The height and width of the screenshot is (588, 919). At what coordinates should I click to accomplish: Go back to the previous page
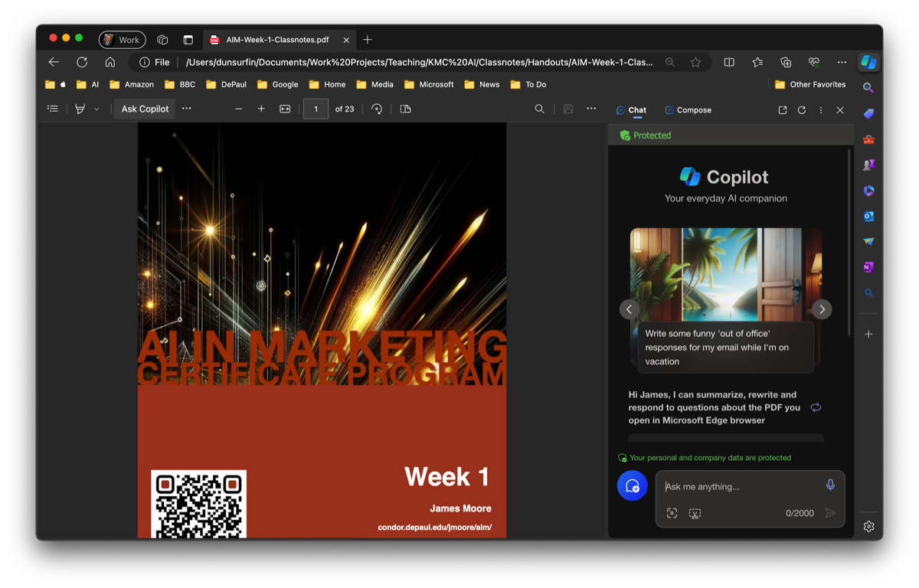[54, 62]
